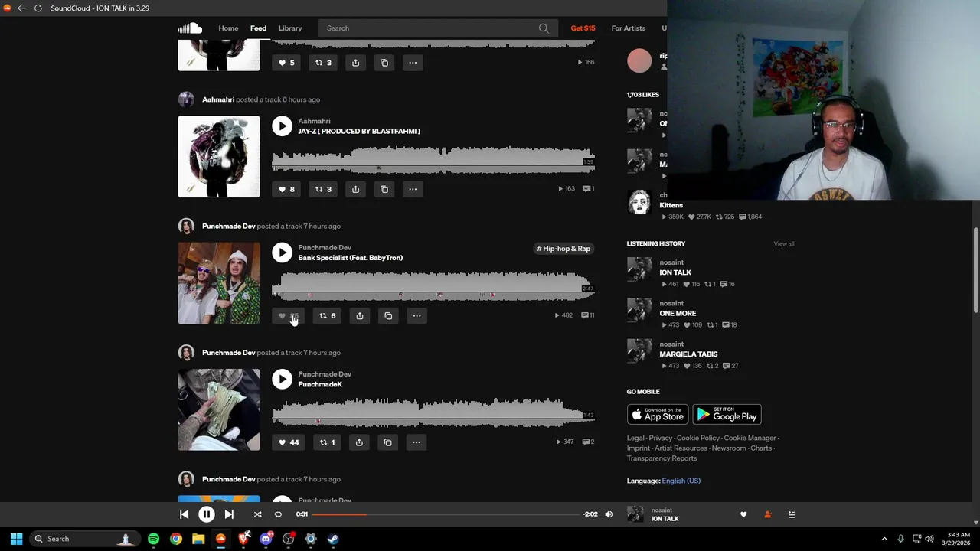This screenshot has height=551, width=980.
Task: Open the Feed tab
Action: coord(258,28)
